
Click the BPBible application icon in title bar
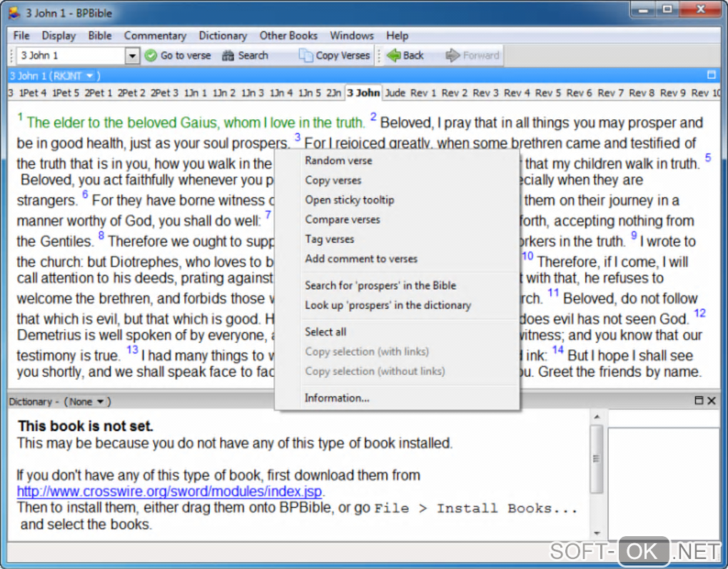tap(15, 13)
